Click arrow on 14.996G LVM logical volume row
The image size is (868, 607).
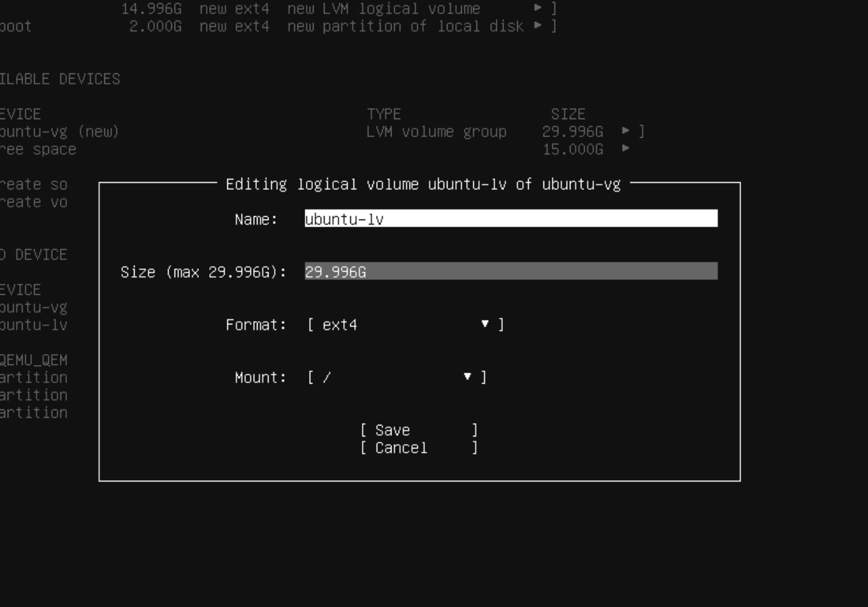tap(538, 8)
